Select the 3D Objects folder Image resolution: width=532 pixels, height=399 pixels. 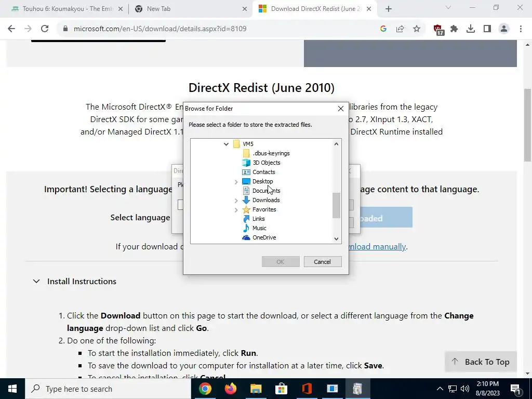(267, 163)
